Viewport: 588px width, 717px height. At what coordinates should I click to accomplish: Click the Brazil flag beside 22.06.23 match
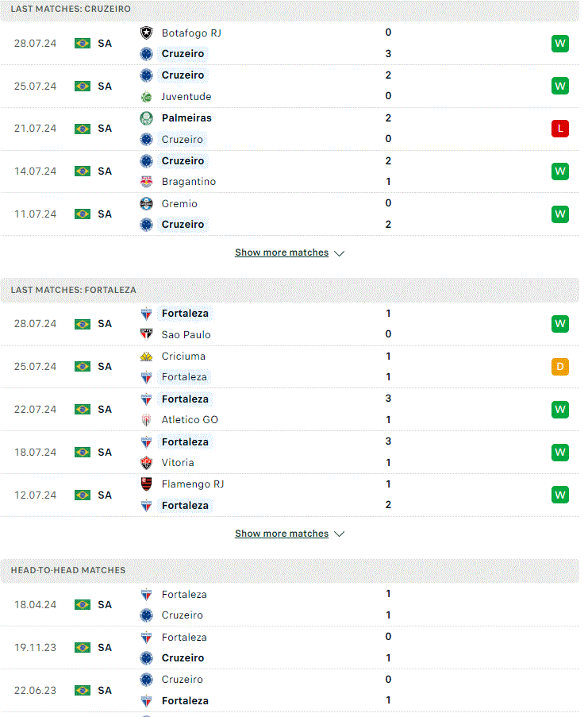[83, 690]
